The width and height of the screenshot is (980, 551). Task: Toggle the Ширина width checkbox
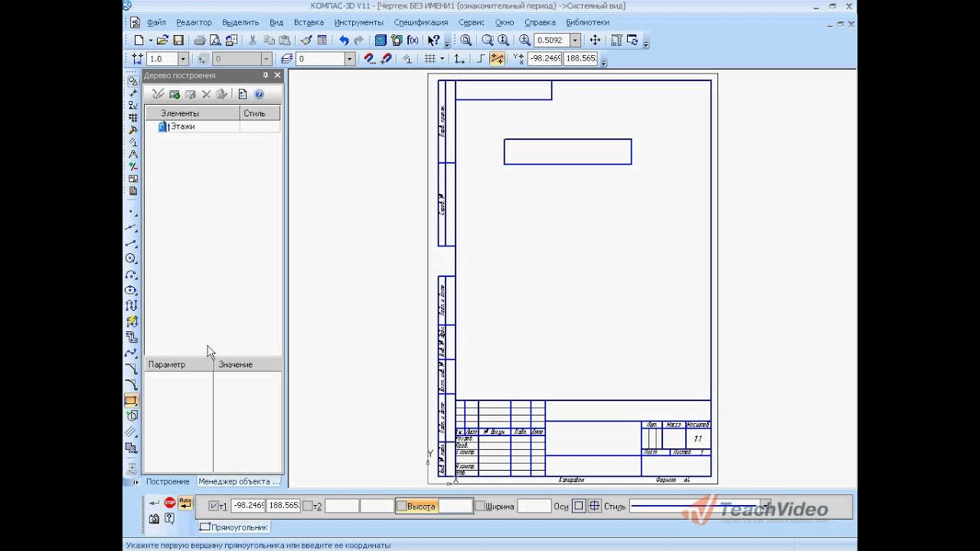480,506
